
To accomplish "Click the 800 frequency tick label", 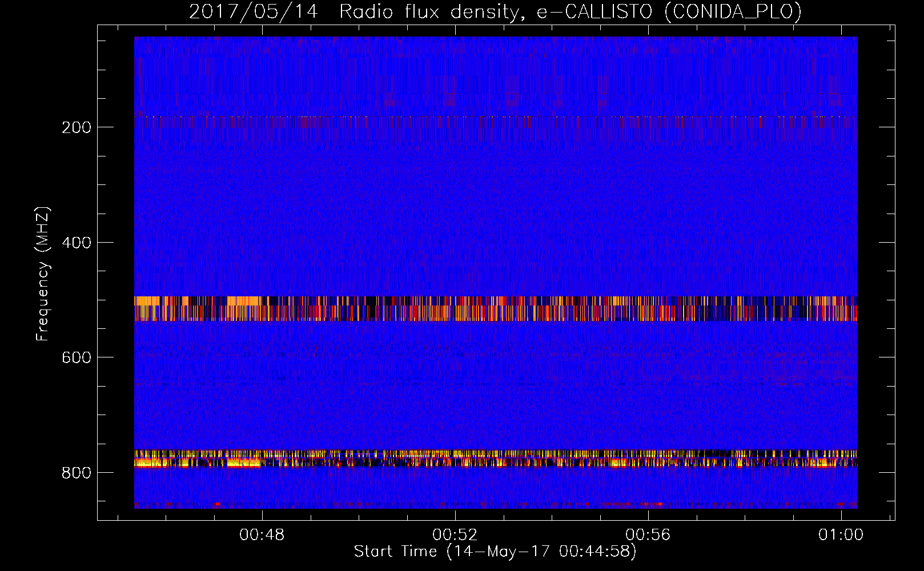I will tap(77, 473).
